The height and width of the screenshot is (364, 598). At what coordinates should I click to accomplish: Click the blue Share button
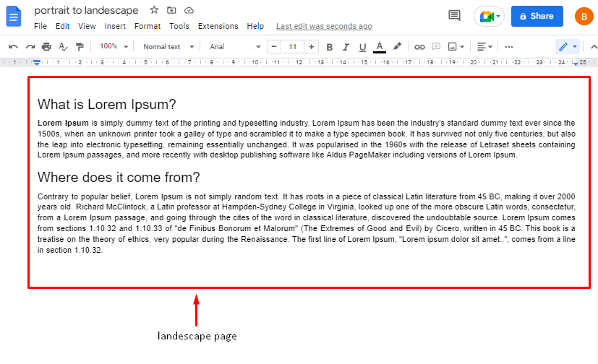tap(537, 16)
